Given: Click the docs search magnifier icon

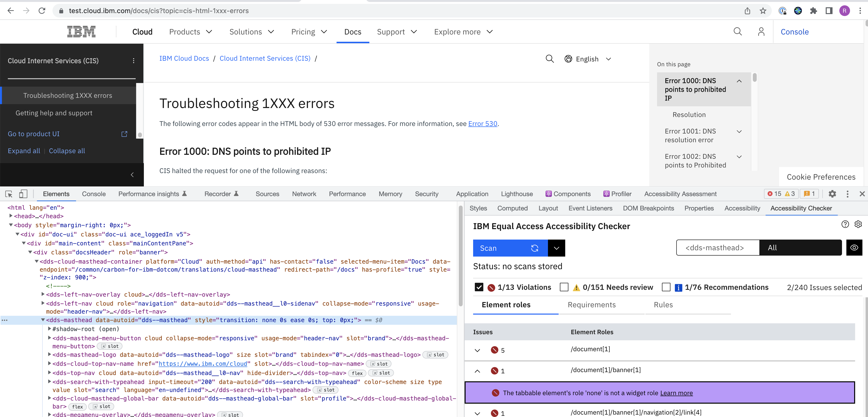Looking at the screenshot, I should click(x=549, y=59).
